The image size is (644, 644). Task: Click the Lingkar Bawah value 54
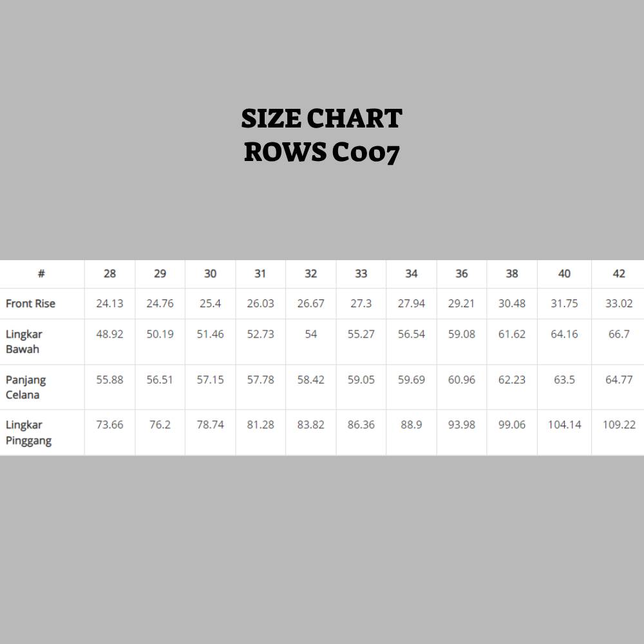point(310,334)
